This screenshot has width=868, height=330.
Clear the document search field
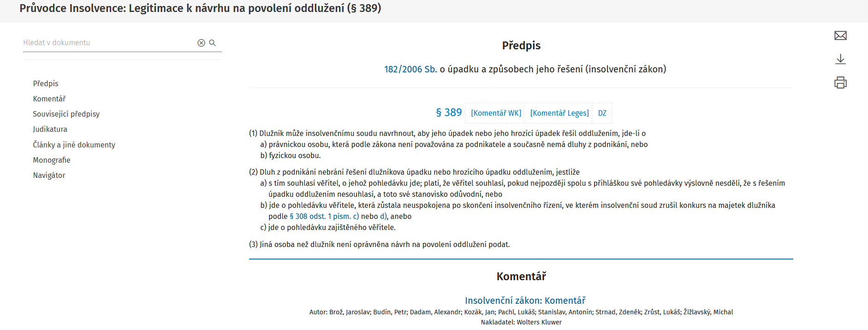tap(201, 43)
